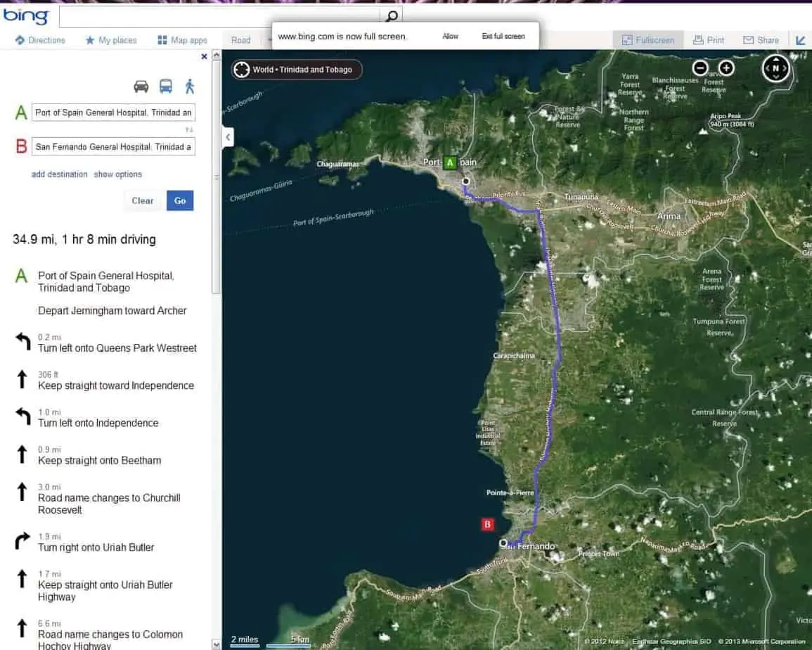This screenshot has width=812, height=650.
Task: Open My places
Action: tap(111, 40)
